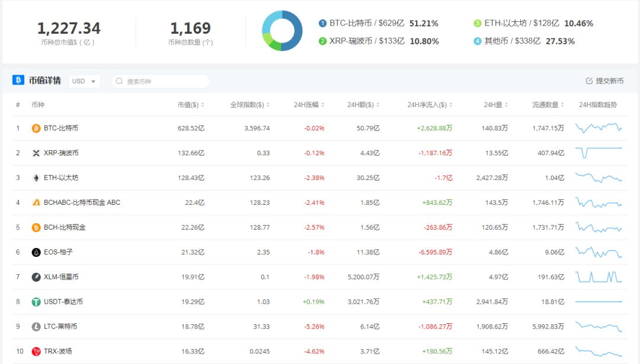View the XRP 24H trend sparkline
640x364 pixels.
tap(599, 153)
